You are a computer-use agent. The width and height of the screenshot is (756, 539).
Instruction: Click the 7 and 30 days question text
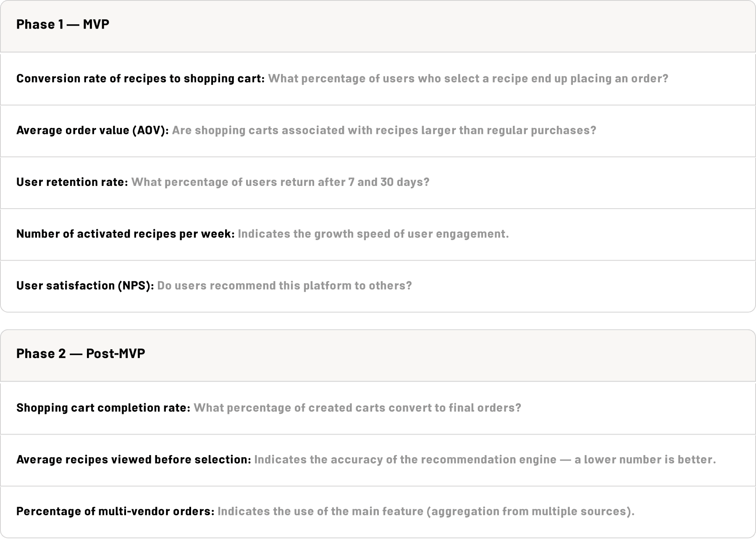pos(281,182)
